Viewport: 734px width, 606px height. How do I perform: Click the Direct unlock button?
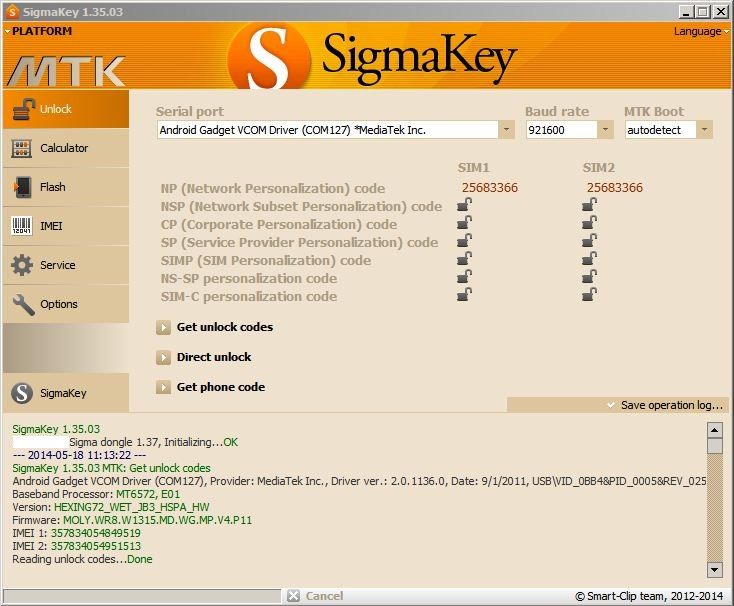(x=213, y=357)
